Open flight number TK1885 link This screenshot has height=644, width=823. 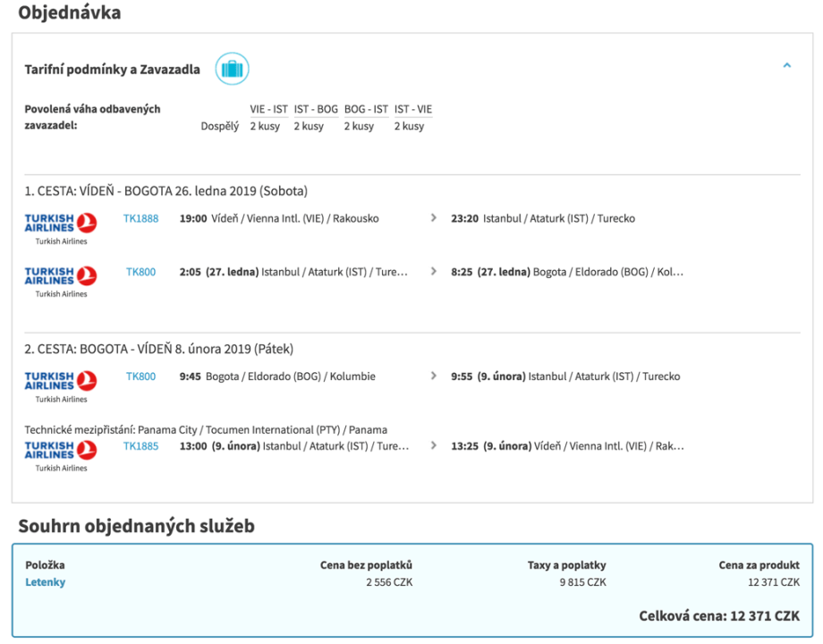coord(140,445)
